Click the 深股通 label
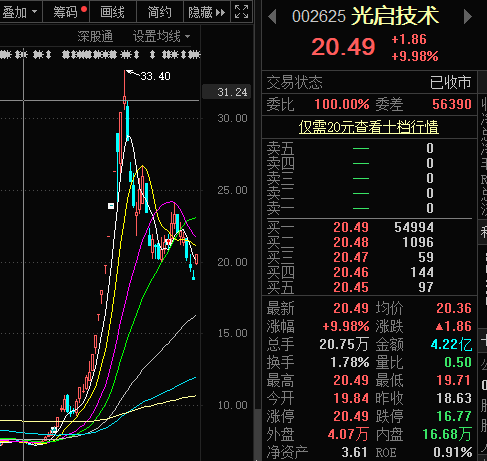Image resolution: width=487 pixels, height=461 pixels. tap(95, 36)
